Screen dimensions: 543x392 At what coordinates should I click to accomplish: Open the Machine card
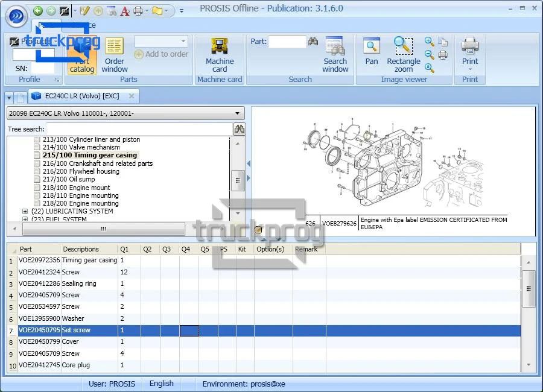220,55
